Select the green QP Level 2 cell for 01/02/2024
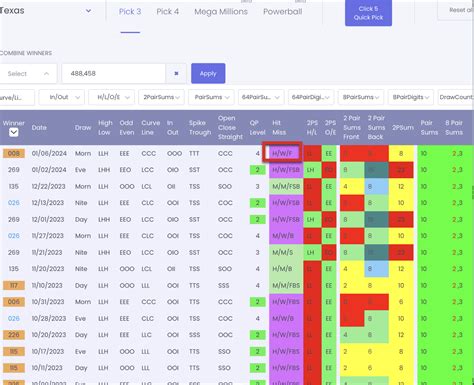The height and width of the screenshot is (385, 474). tap(257, 170)
